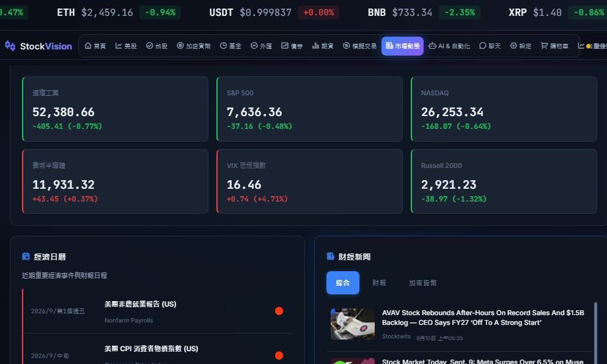Screen dimensions: 607x364
Task: Go to 首頁 home nav item
Action: pyautogui.click(x=95, y=46)
